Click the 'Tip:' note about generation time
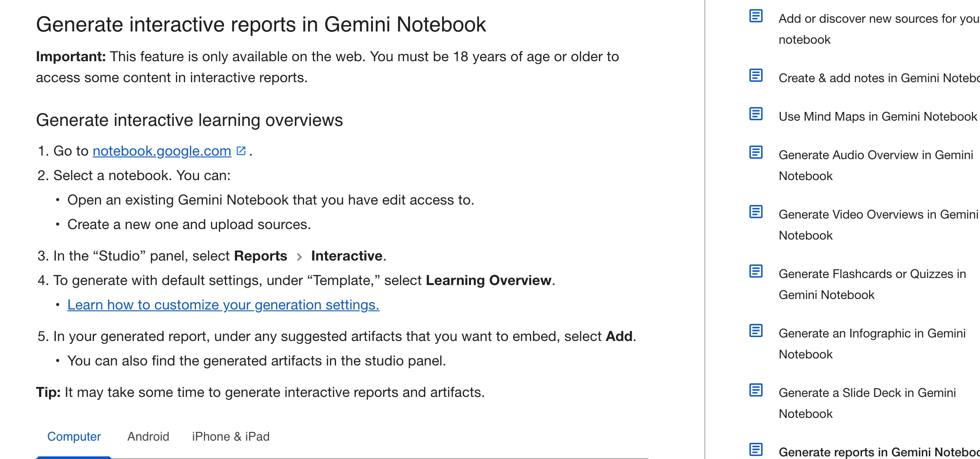Image resolution: width=980 pixels, height=459 pixels. click(260, 392)
